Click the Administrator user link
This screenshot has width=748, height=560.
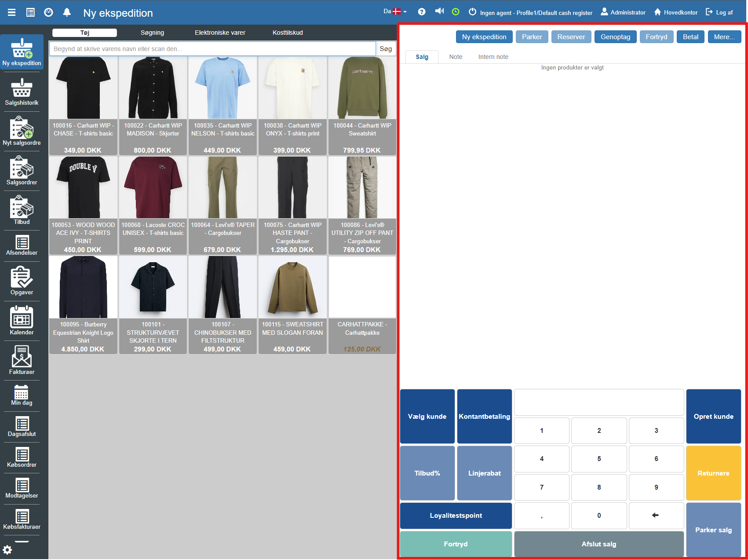coord(623,12)
